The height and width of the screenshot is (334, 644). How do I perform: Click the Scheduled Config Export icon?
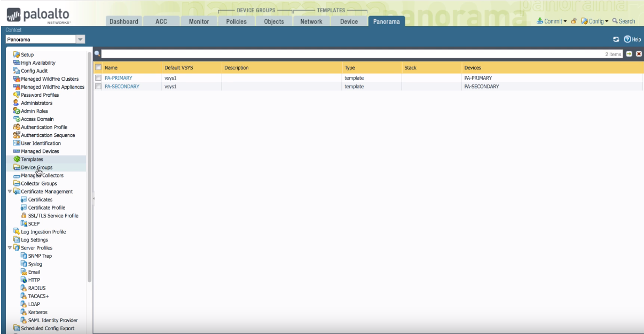point(17,329)
